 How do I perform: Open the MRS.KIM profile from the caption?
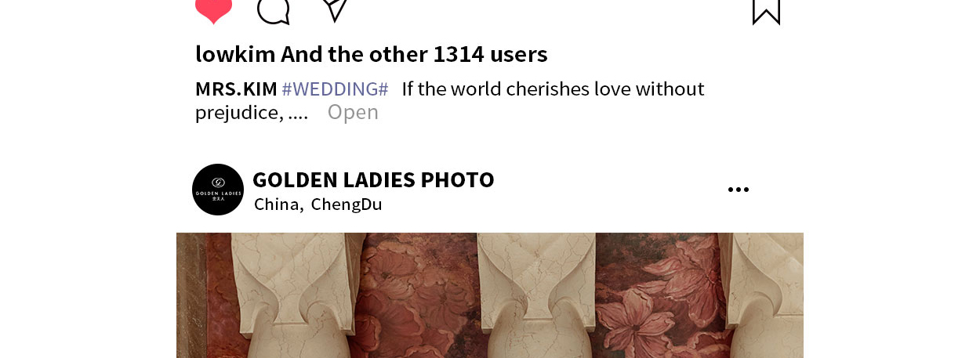pos(236,89)
